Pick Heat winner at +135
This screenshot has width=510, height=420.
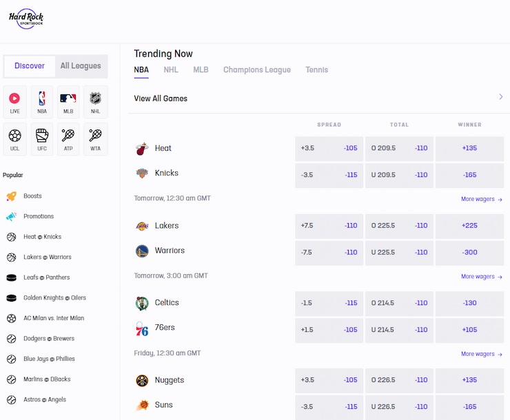[x=469, y=149]
